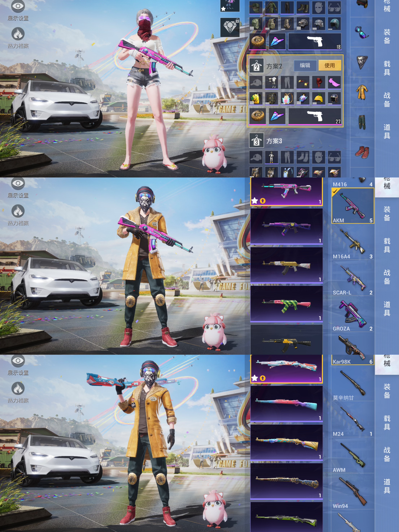Toggle 展示设置 eye on the Kar98K skin screen
This screenshot has height=532, width=399.
click(x=18, y=361)
